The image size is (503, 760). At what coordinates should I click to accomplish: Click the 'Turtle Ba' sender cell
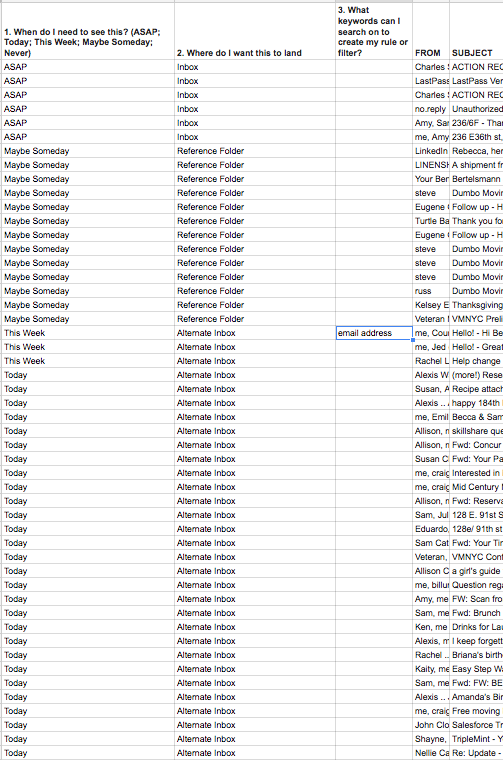coord(431,221)
